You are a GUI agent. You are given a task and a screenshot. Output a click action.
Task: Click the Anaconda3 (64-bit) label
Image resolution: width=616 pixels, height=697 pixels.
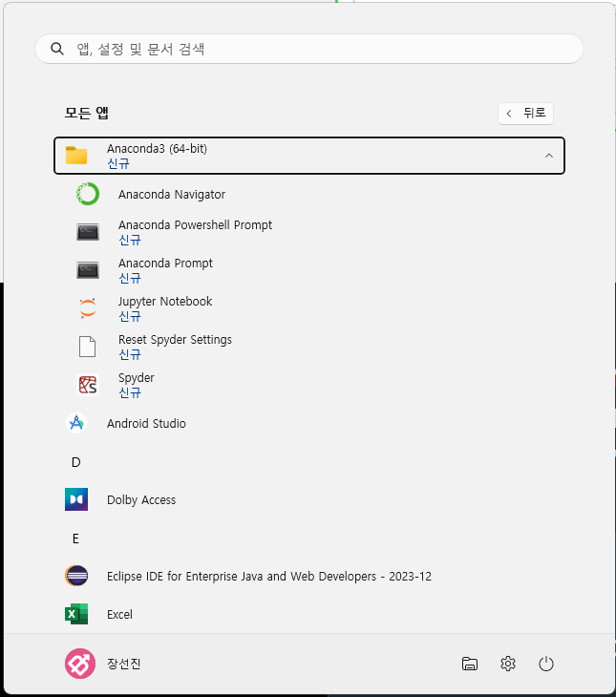point(157,148)
